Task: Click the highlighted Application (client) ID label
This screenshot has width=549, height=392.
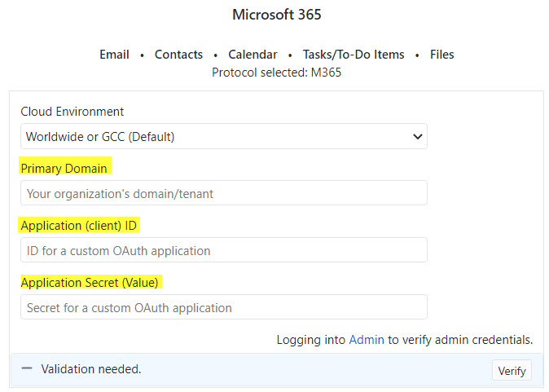Action: point(78,225)
